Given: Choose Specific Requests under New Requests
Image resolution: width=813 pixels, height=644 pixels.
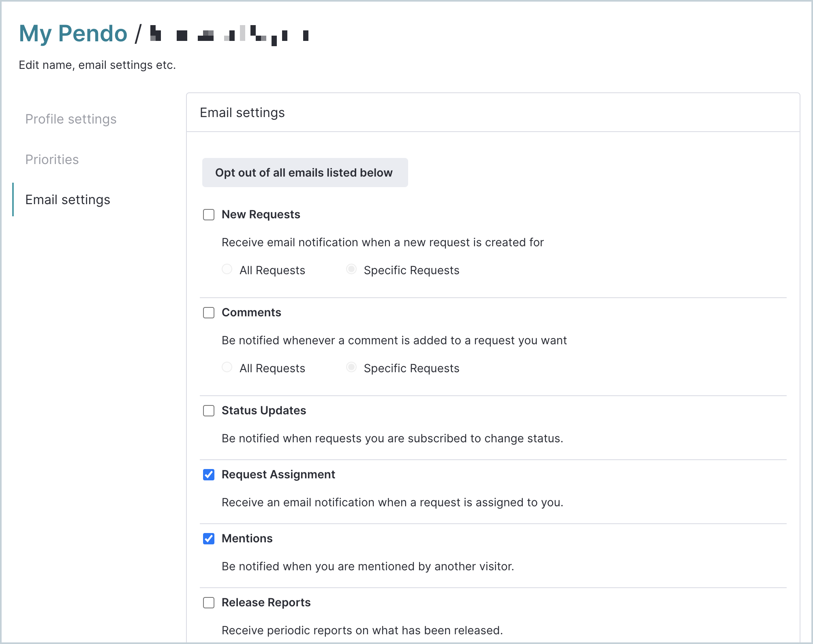Looking at the screenshot, I should (351, 269).
